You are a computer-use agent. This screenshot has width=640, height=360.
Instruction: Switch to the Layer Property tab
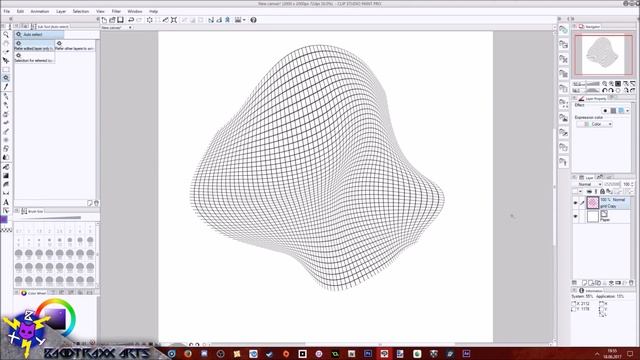pyautogui.click(x=593, y=98)
